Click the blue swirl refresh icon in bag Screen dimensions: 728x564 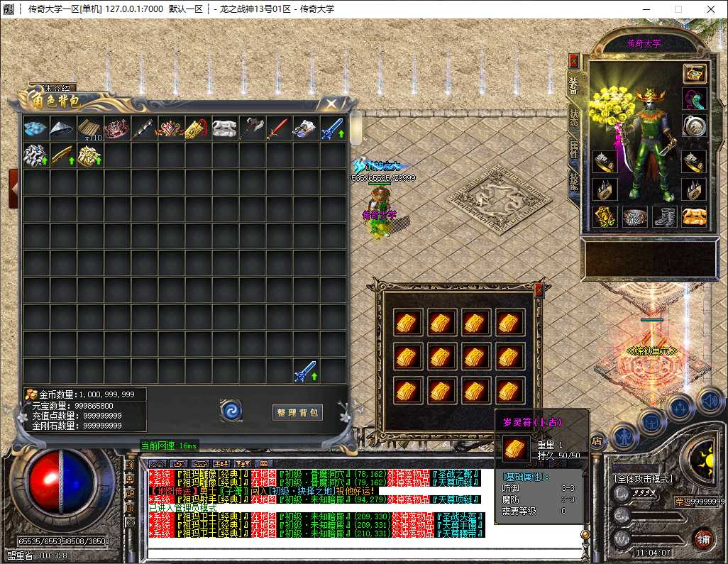[x=231, y=411]
